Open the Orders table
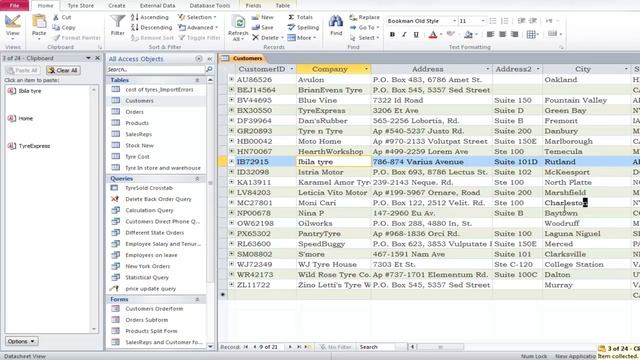This screenshot has width=640, height=360. [134, 112]
